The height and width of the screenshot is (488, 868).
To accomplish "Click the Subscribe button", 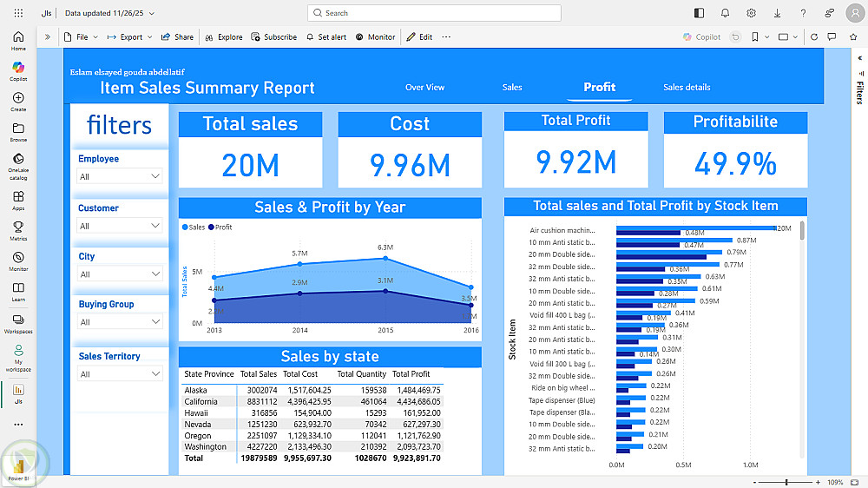I will click(x=274, y=37).
